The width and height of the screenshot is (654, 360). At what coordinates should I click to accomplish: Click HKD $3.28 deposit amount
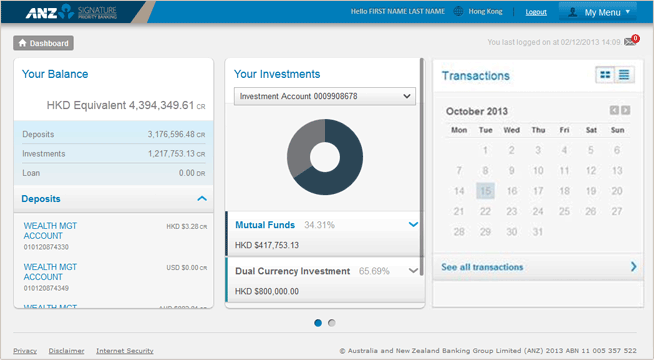[186, 227]
